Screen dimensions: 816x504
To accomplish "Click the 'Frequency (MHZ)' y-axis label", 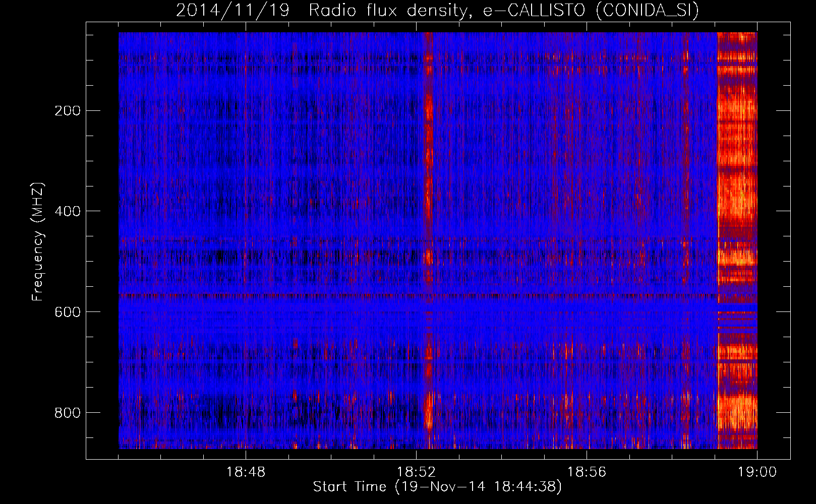I will point(38,242).
